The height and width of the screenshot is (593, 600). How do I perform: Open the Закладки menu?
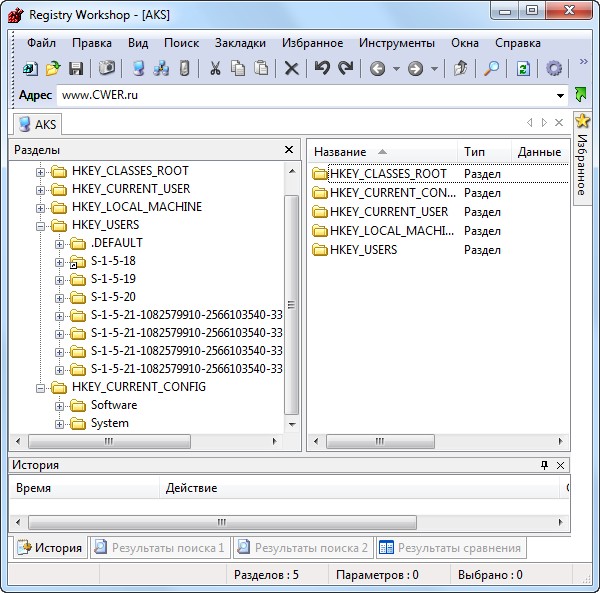pyautogui.click(x=240, y=43)
